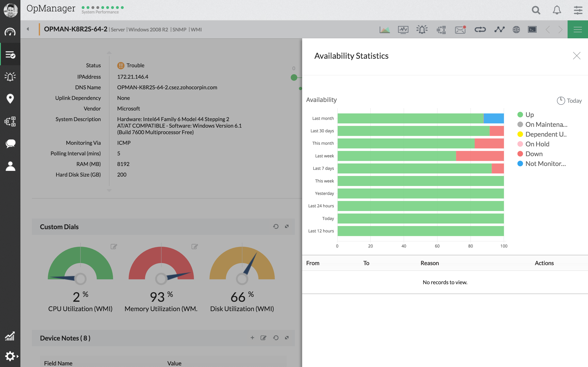Expand the settings gear submenu arrow
This screenshot has height=367, width=588.
[18, 356]
